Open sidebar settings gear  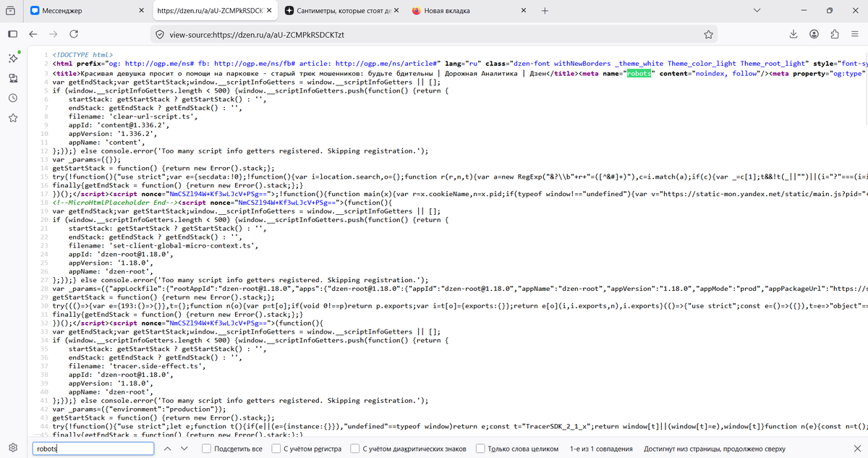tap(13, 448)
